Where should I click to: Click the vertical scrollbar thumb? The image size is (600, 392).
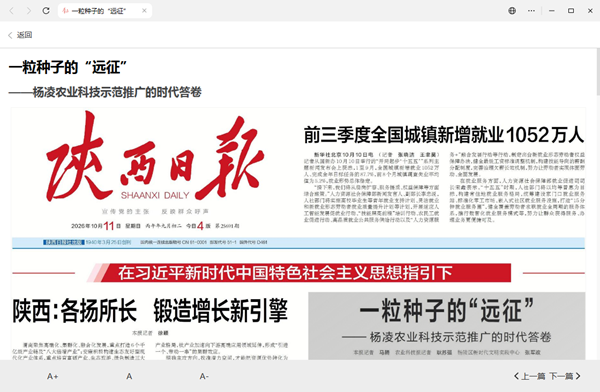(x=598, y=72)
